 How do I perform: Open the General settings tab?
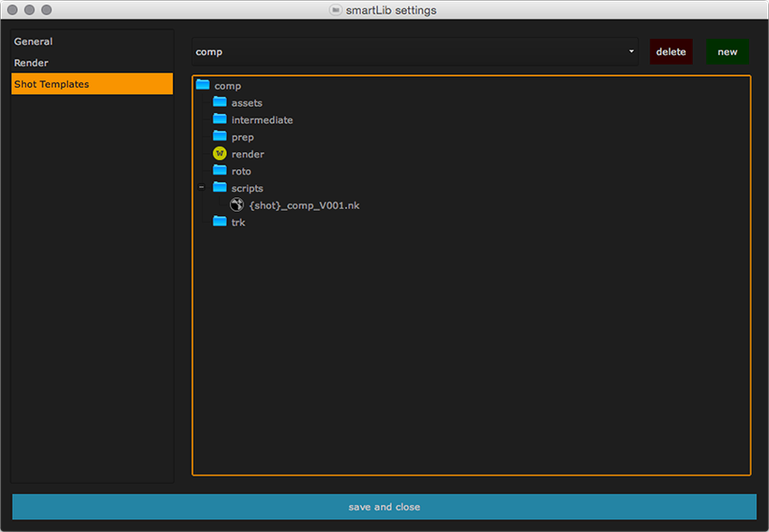tap(33, 42)
